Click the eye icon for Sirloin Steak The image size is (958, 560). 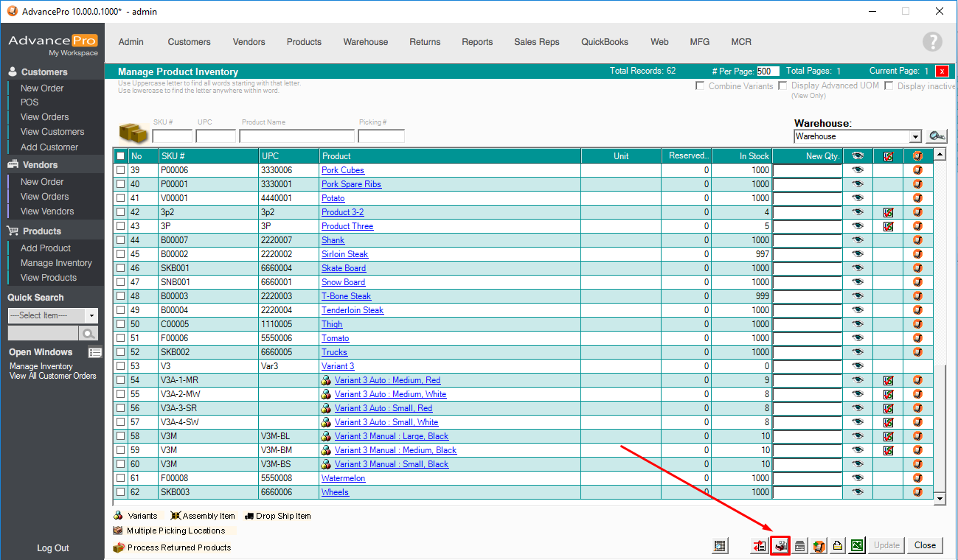pyautogui.click(x=857, y=254)
